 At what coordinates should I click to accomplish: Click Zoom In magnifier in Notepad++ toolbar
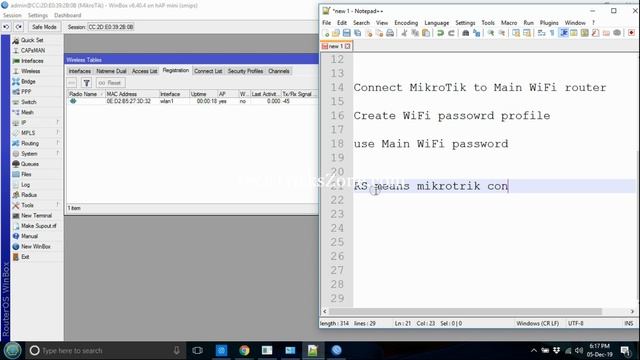click(x=491, y=33)
